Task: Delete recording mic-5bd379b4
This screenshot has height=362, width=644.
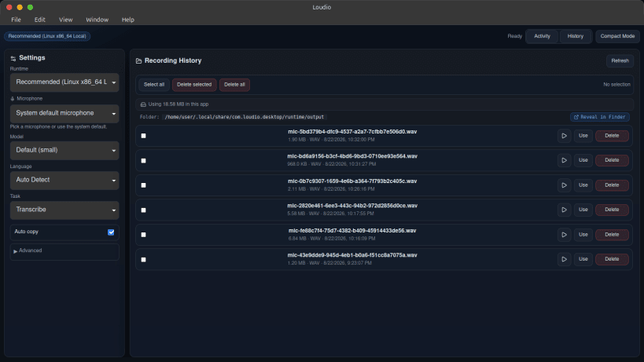Action: point(612,136)
